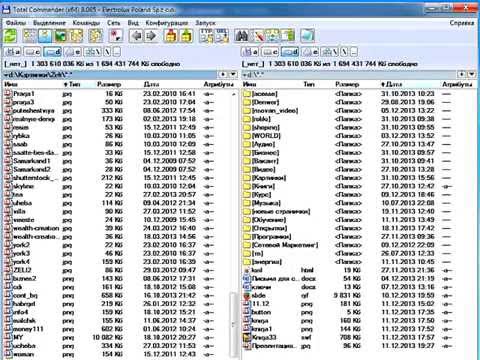Go to root directory in right panel

point(345,52)
